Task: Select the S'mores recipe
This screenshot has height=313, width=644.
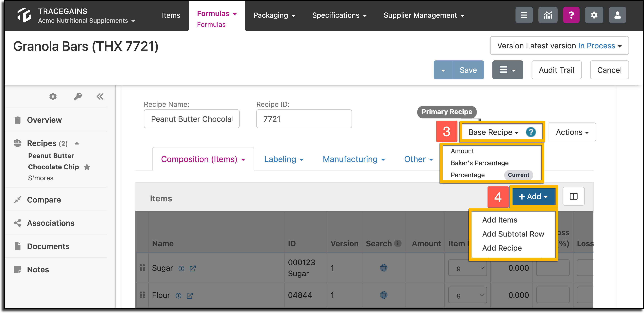Action: [41, 178]
